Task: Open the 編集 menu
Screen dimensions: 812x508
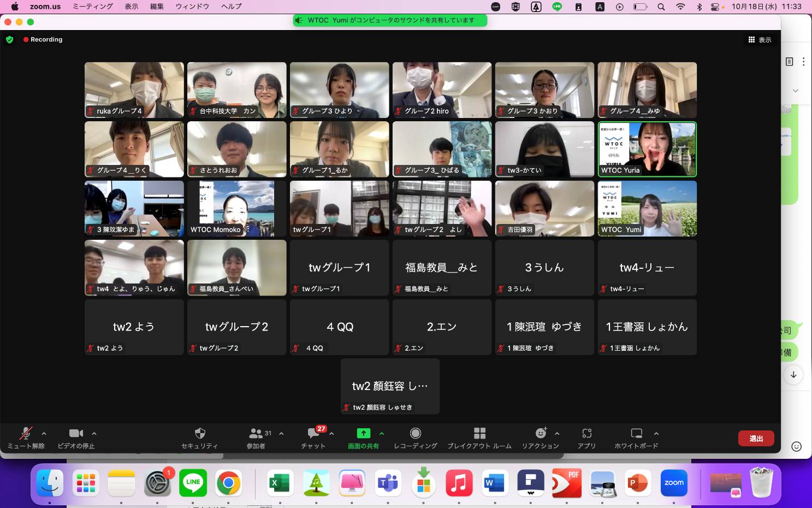Action: point(157,7)
